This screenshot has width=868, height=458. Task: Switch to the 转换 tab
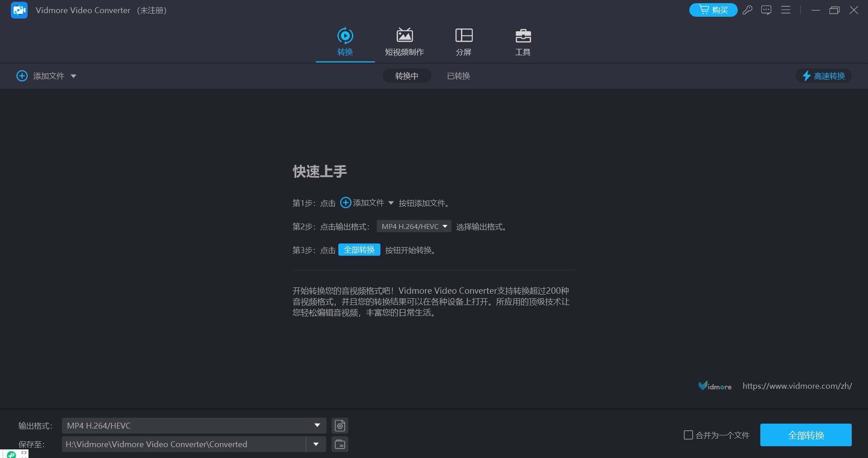pyautogui.click(x=345, y=42)
